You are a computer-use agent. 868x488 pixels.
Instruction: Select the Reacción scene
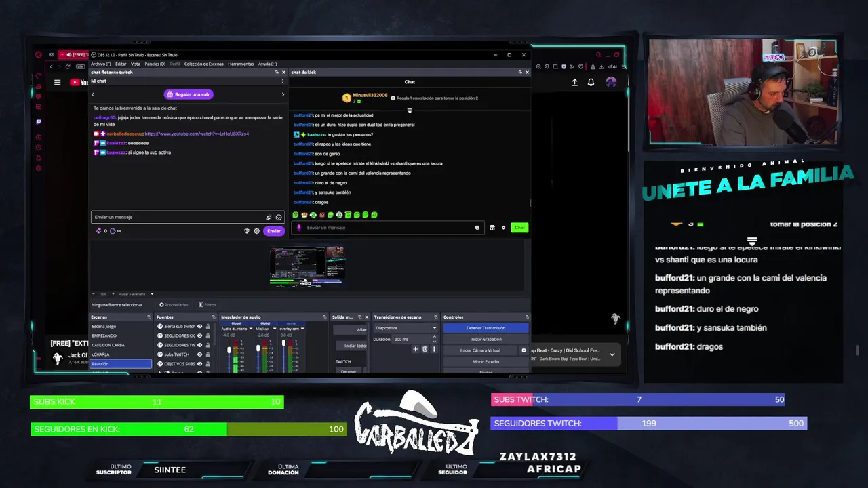coord(121,364)
